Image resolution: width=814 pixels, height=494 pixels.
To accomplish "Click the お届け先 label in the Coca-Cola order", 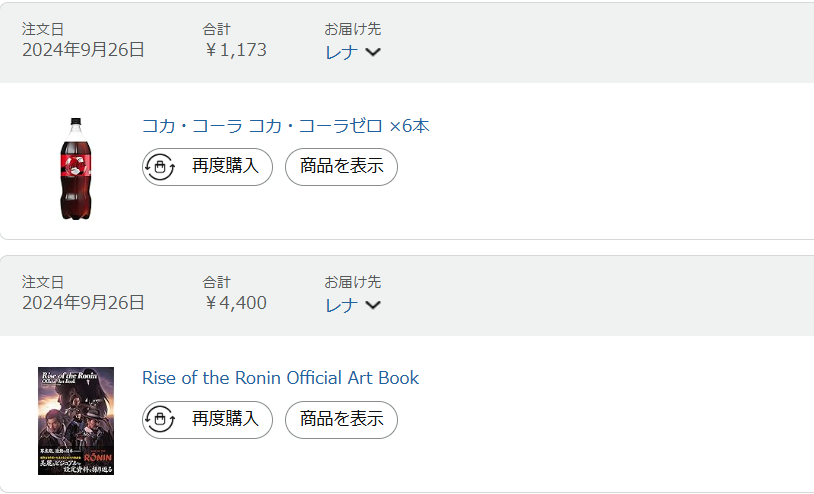I will pos(352,29).
